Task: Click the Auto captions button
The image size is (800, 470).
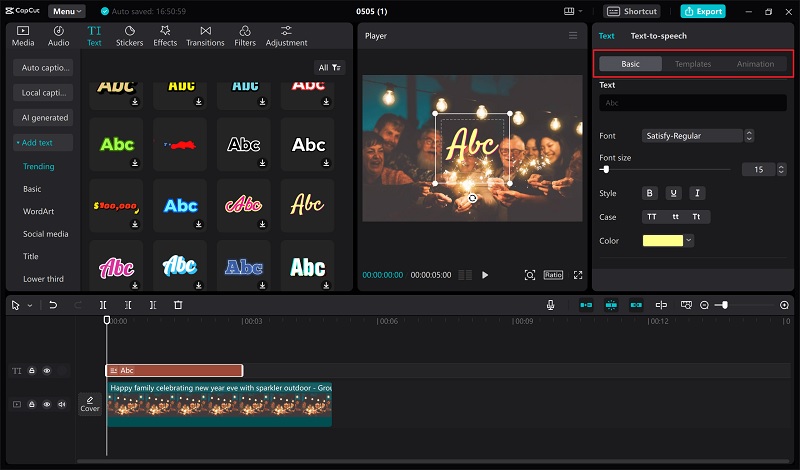Action: pos(43,68)
